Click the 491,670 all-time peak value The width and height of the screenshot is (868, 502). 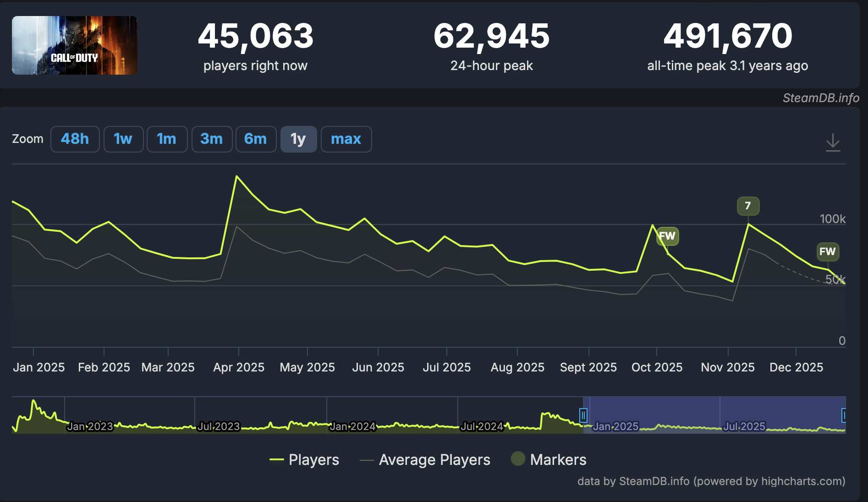pyautogui.click(x=728, y=36)
